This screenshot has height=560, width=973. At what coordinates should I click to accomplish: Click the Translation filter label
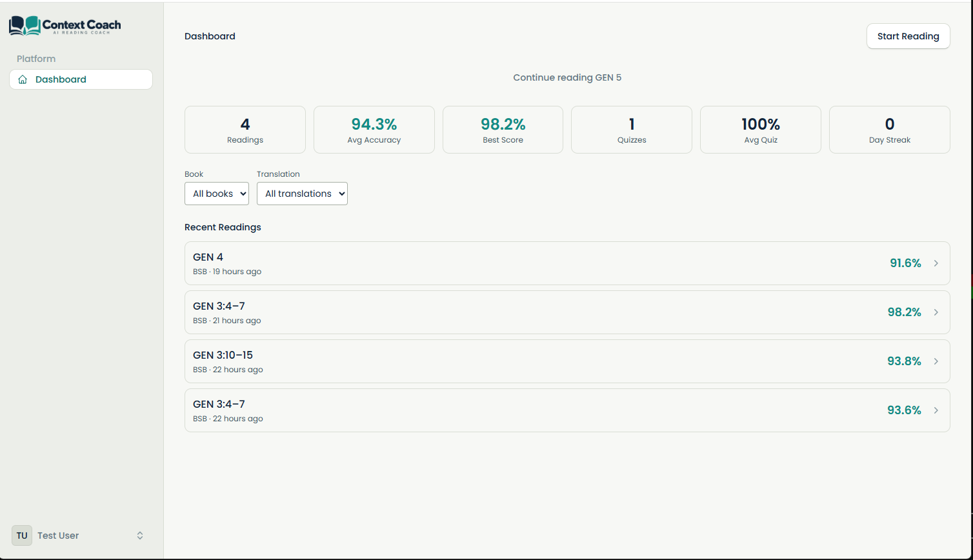tap(278, 174)
